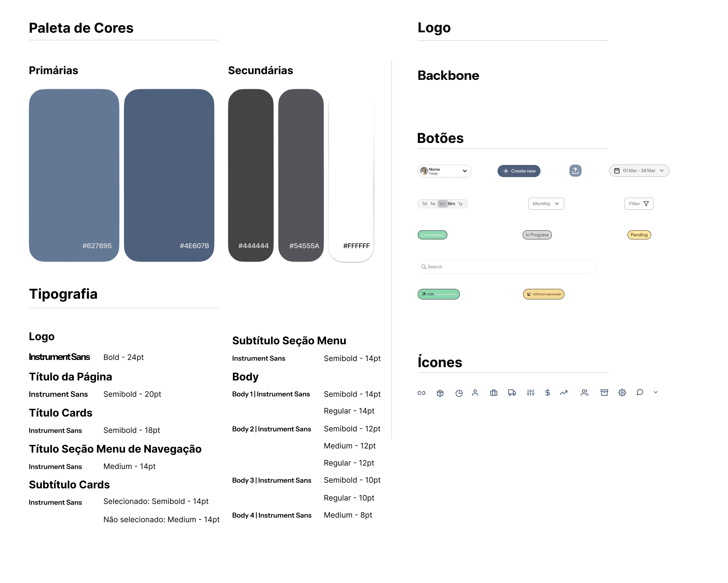728x583 pixels.
Task: Click the Create new button
Action: click(519, 171)
